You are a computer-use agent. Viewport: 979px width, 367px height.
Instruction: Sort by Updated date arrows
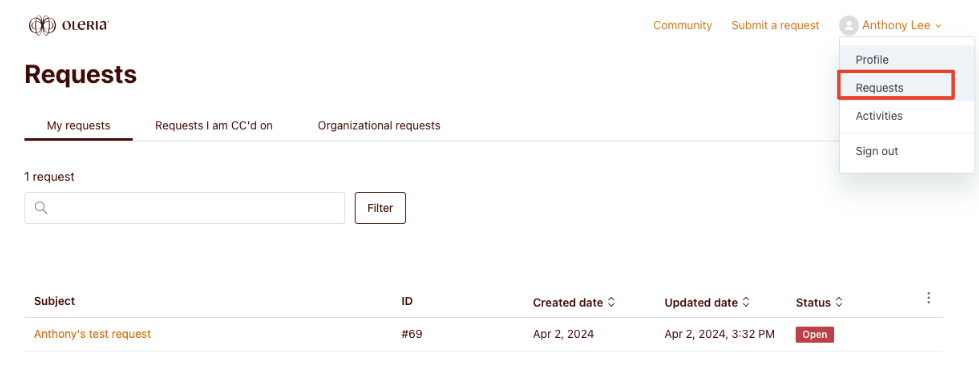click(x=746, y=303)
